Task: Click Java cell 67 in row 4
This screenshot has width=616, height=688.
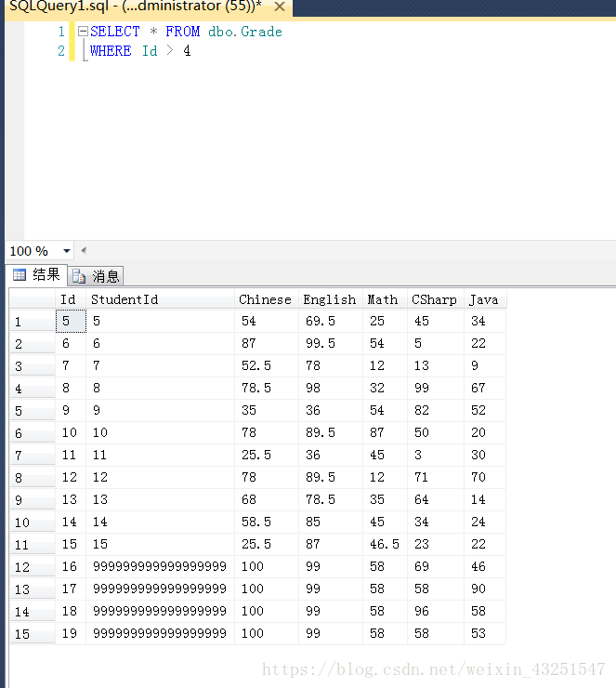Action: [x=484, y=389]
